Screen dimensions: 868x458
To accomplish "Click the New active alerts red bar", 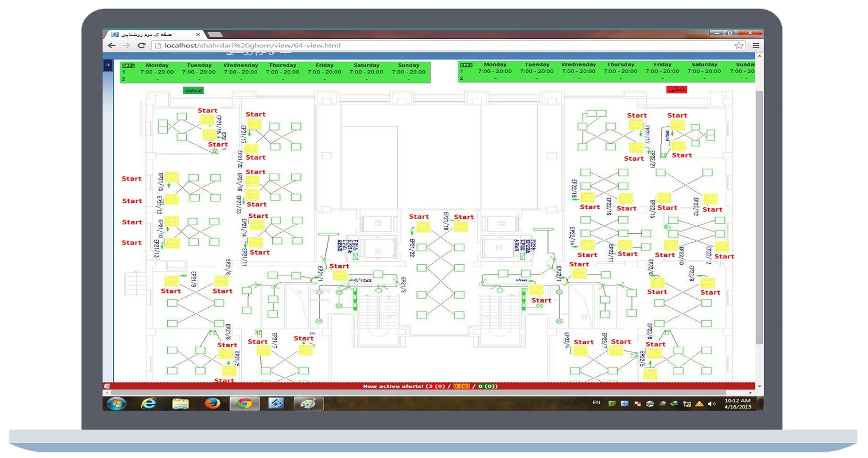I will (x=429, y=386).
